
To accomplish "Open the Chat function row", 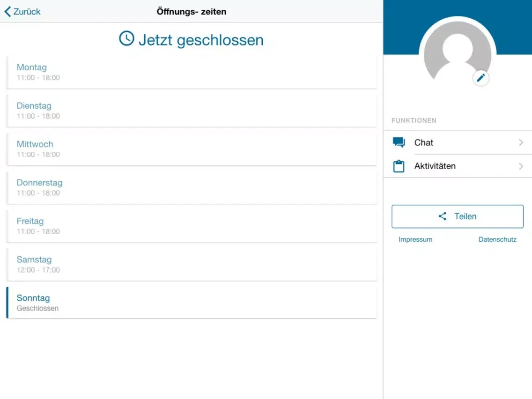I will click(x=457, y=143).
